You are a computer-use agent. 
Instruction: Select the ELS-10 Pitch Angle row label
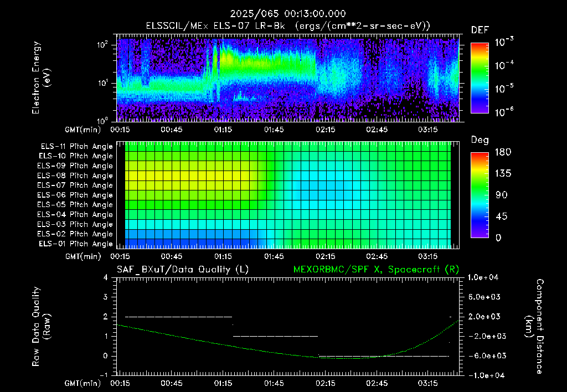pyautogui.click(x=75, y=156)
